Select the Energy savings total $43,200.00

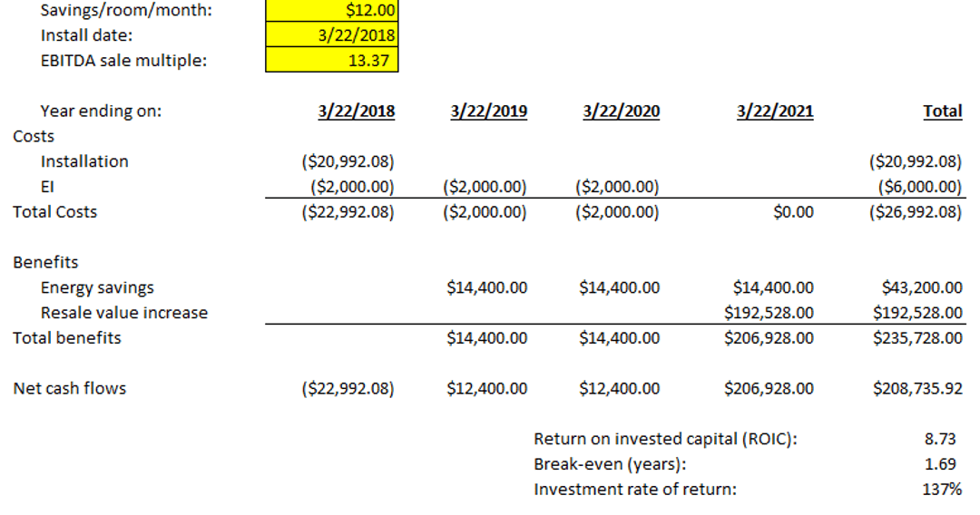922,288
